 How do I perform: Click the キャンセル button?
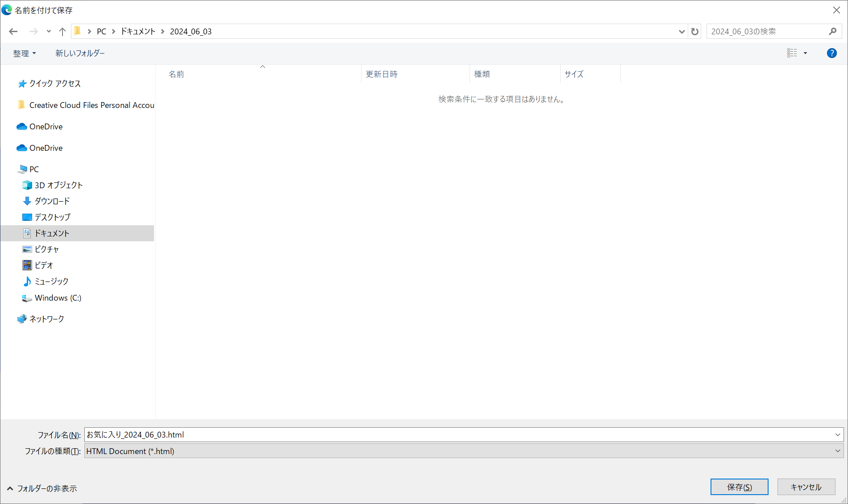[806, 487]
